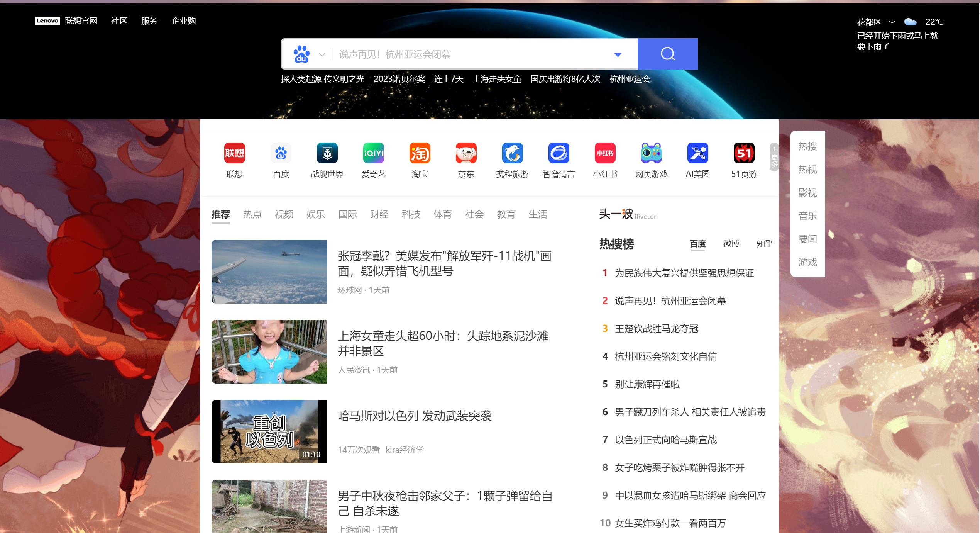Open the girl in blue dress thumbnail
Screen dimensions: 980x533
coord(269,351)
